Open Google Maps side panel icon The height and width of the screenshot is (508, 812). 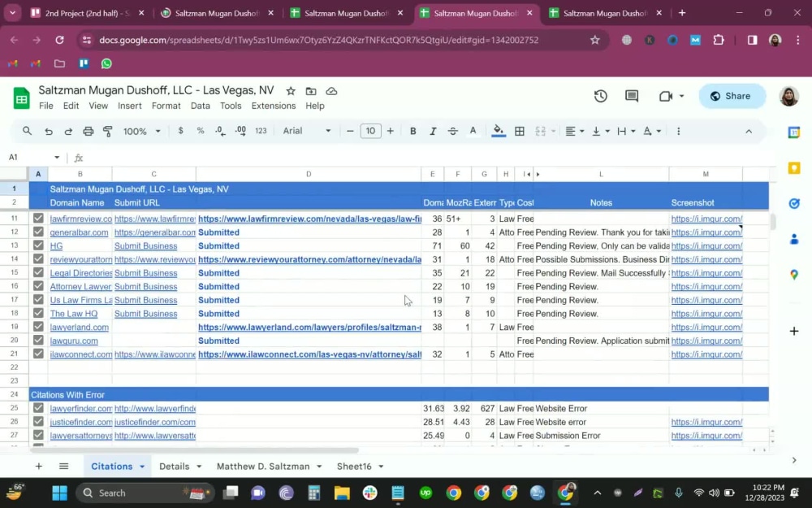pos(794,275)
